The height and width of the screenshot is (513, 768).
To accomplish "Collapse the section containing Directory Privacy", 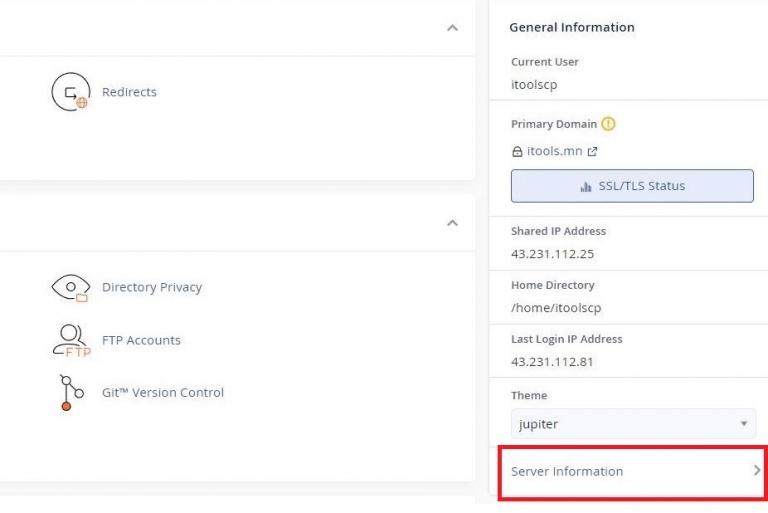I will (x=453, y=223).
